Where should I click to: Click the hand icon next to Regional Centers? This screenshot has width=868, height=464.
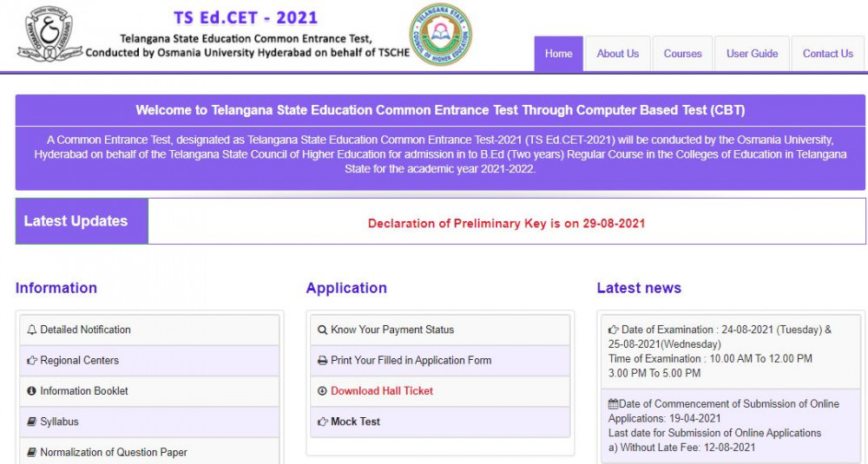tap(32, 361)
